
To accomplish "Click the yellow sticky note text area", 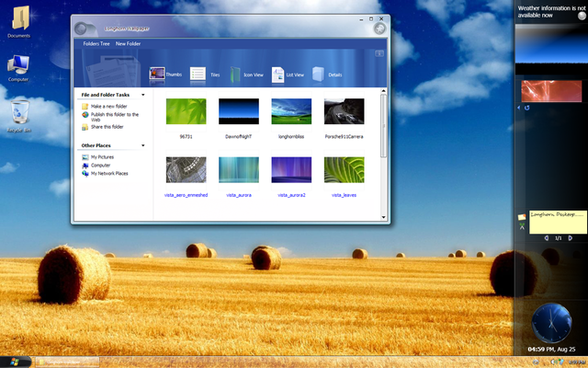I will 558,223.
